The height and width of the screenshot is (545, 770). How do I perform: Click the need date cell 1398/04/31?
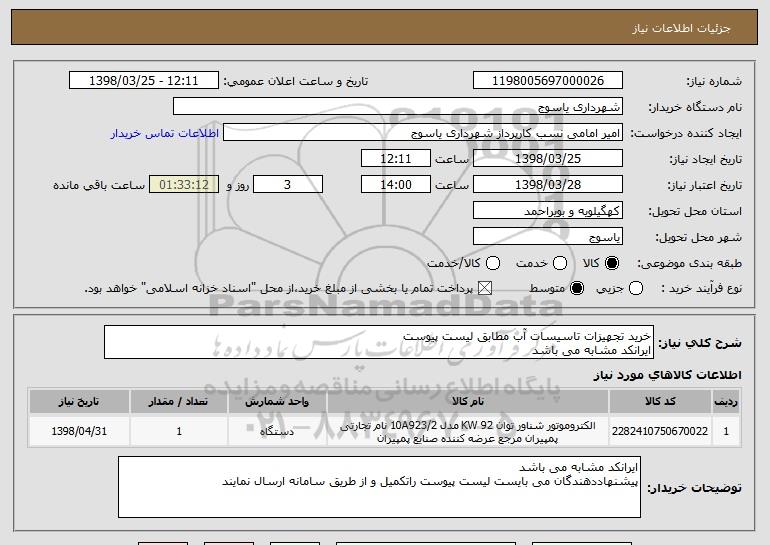click(x=79, y=431)
